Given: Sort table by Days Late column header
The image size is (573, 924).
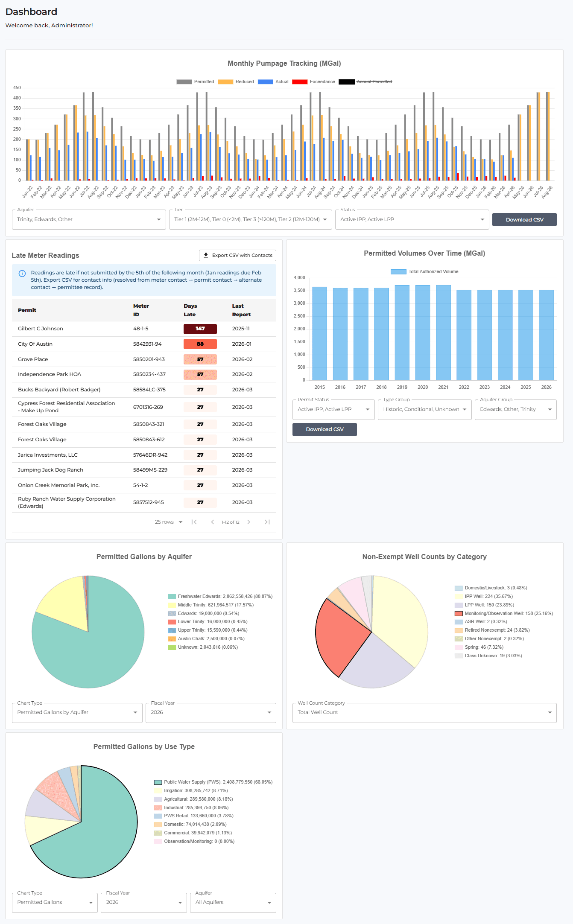Looking at the screenshot, I should [190, 310].
